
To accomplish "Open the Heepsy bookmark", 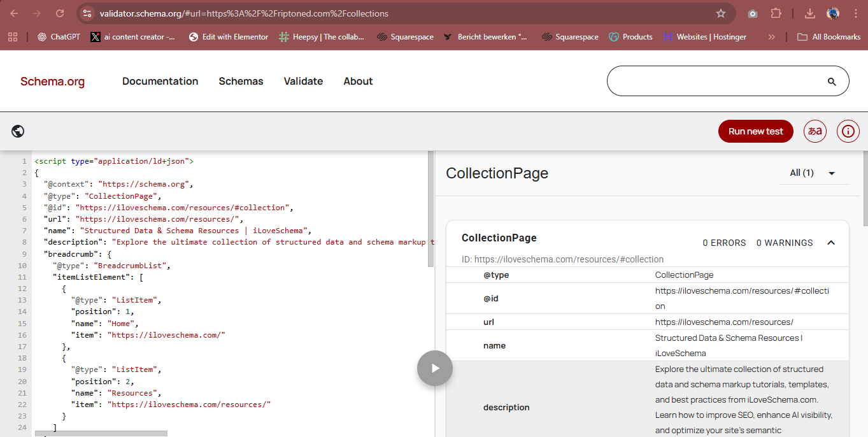I will (322, 37).
